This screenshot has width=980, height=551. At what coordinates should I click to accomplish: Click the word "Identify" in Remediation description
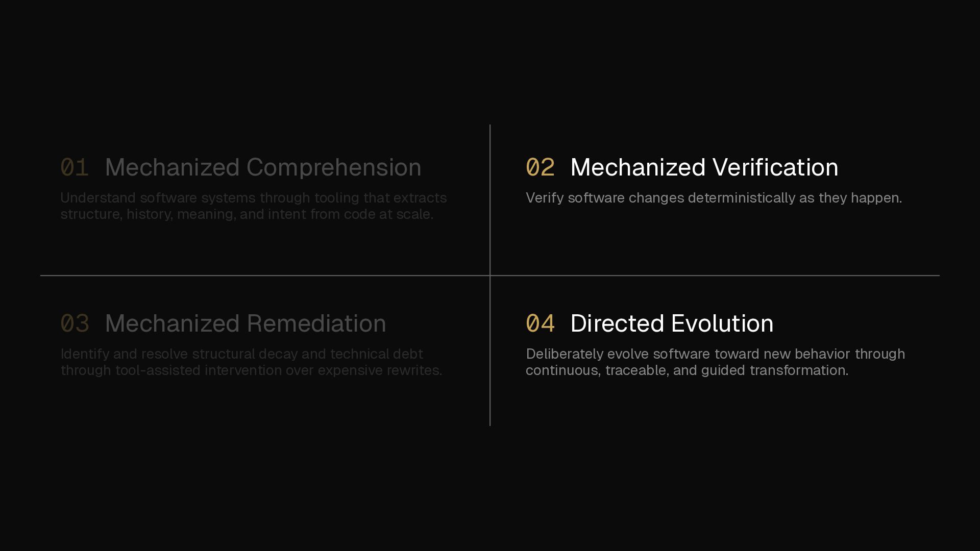[85, 354]
